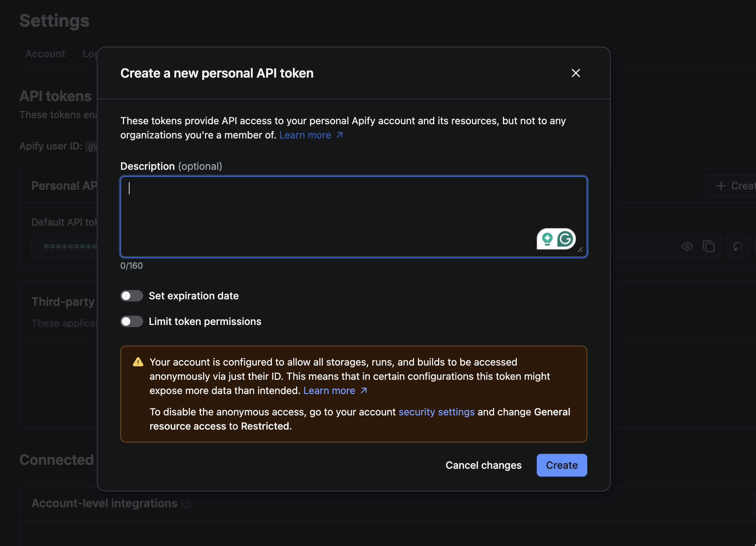Image resolution: width=756 pixels, height=546 pixels.
Task: Show default API token eye icon
Action: click(x=687, y=246)
